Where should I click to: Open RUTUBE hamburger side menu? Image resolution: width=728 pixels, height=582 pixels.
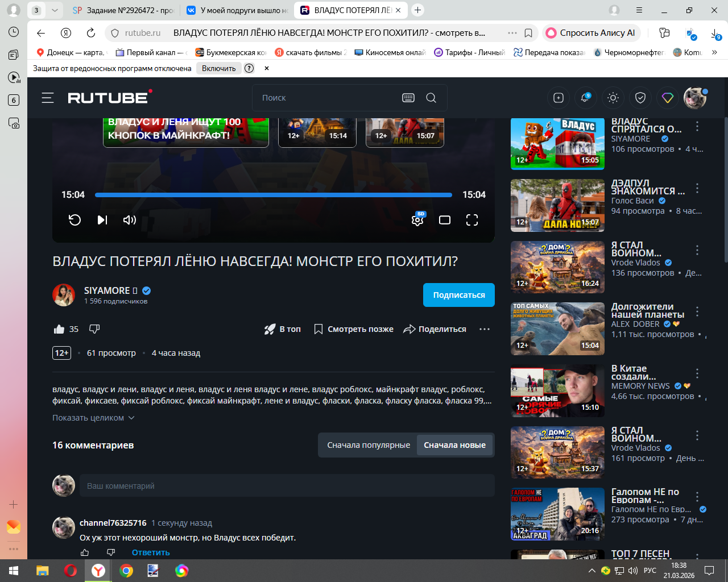(x=48, y=98)
